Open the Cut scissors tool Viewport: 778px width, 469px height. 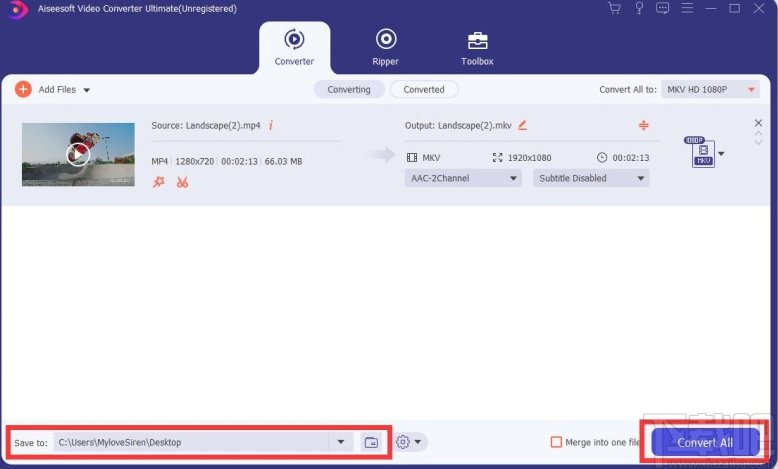183,182
